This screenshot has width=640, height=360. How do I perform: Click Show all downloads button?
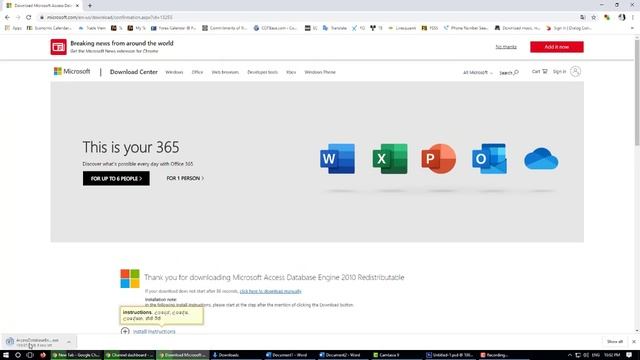615,342
